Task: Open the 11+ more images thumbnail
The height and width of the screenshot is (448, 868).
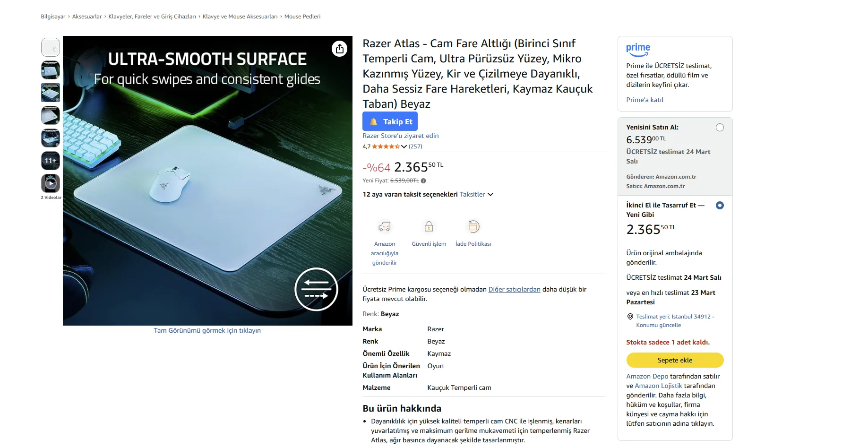Action: click(51, 161)
